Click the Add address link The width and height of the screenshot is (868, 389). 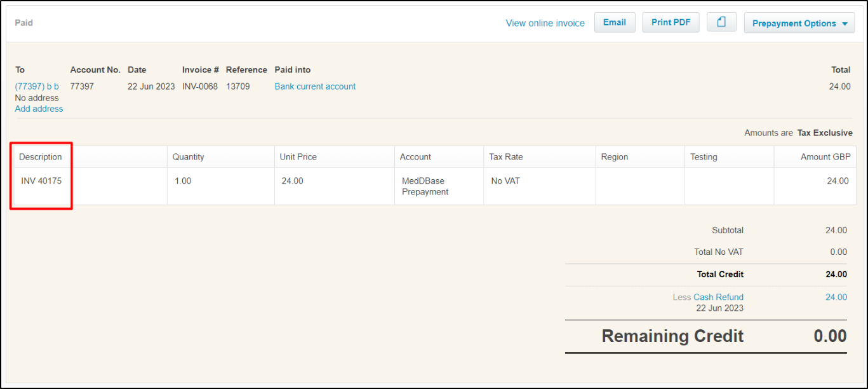point(39,109)
